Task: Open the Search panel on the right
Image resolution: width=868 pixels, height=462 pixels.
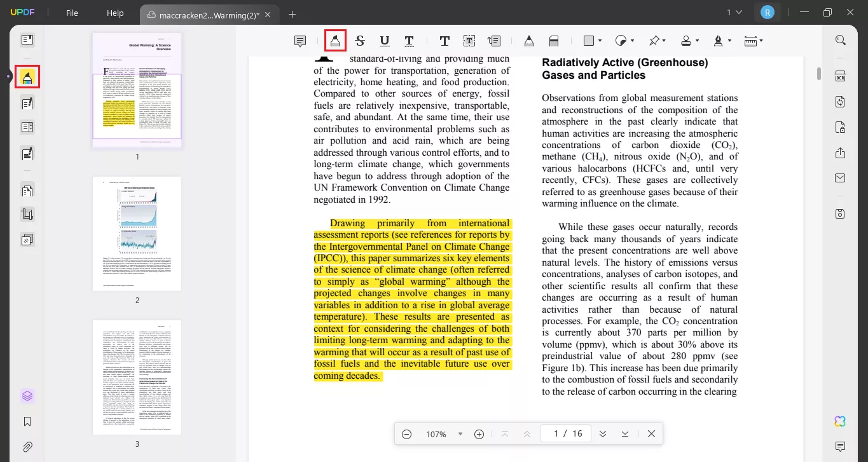Action: [x=841, y=40]
